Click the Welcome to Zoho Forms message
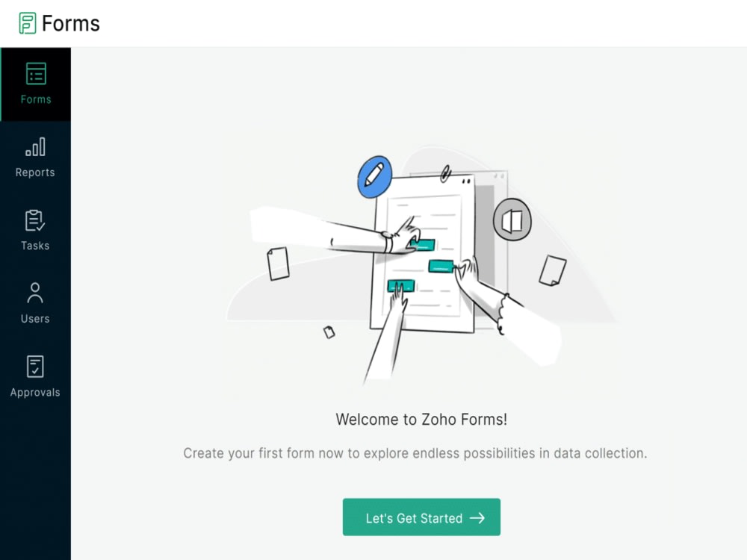The height and width of the screenshot is (560, 747). tap(421, 419)
